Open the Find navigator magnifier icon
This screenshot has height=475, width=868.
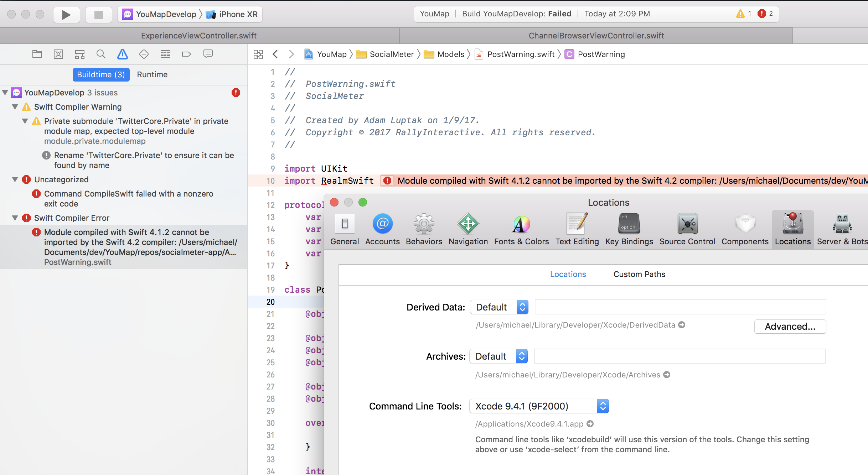point(101,54)
